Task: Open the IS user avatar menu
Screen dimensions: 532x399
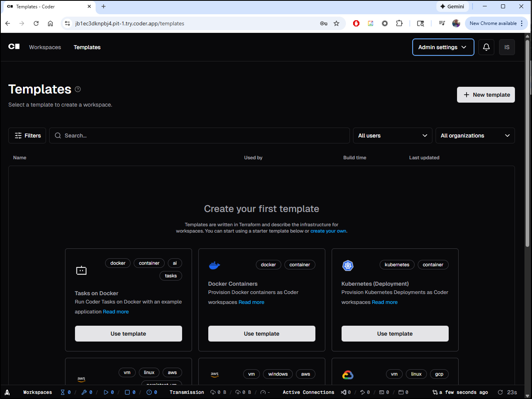Action: point(507,47)
